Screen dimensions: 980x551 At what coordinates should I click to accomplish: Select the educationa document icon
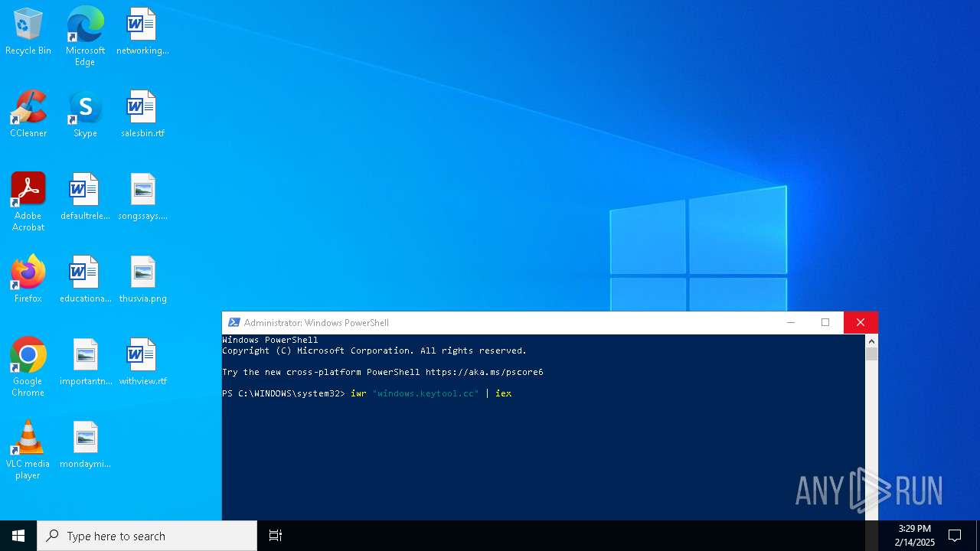(x=85, y=280)
